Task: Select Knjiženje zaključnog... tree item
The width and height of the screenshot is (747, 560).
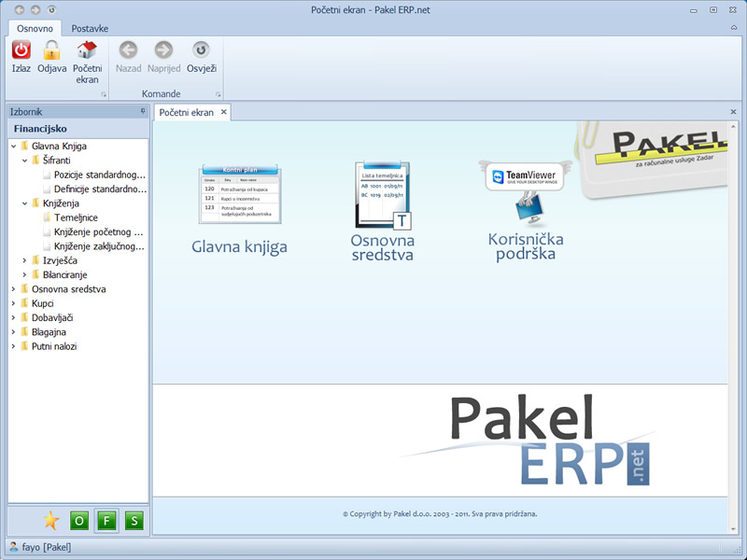Action: [x=99, y=246]
